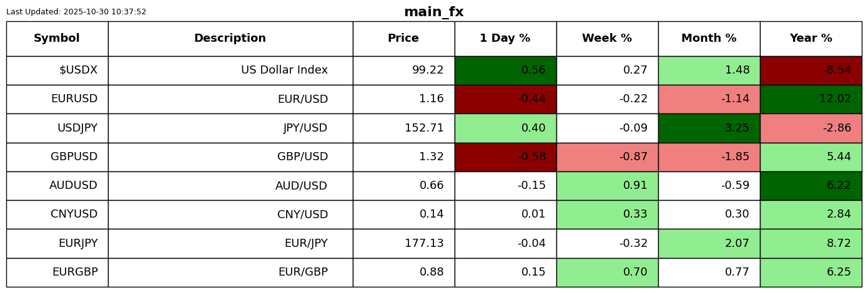Select the USDJPY price cell 152.71
Viewport: 868px width, 293px height.
tap(403, 128)
